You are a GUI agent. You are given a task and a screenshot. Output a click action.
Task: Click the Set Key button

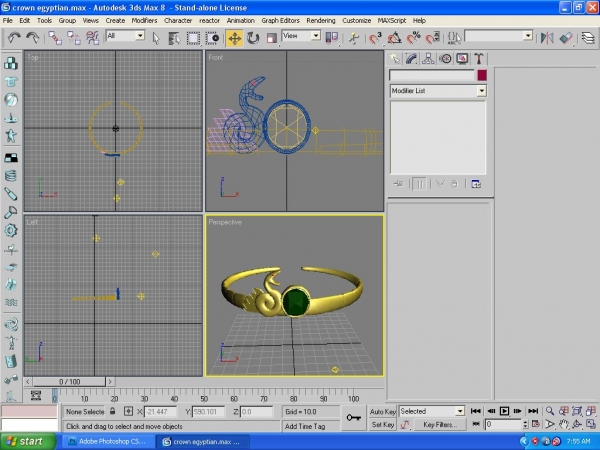[x=383, y=425]
